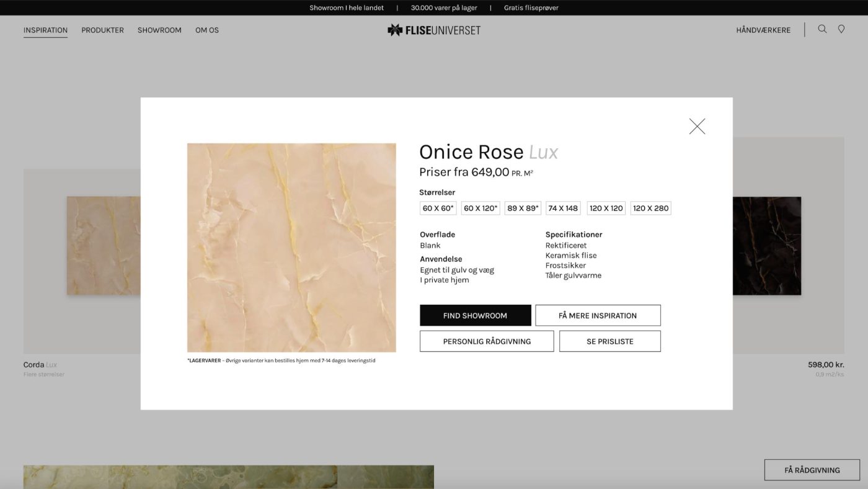This screenshot has height=489, width=868.
Task: Select the 120 X 120 size option
Action: (606, 209)
